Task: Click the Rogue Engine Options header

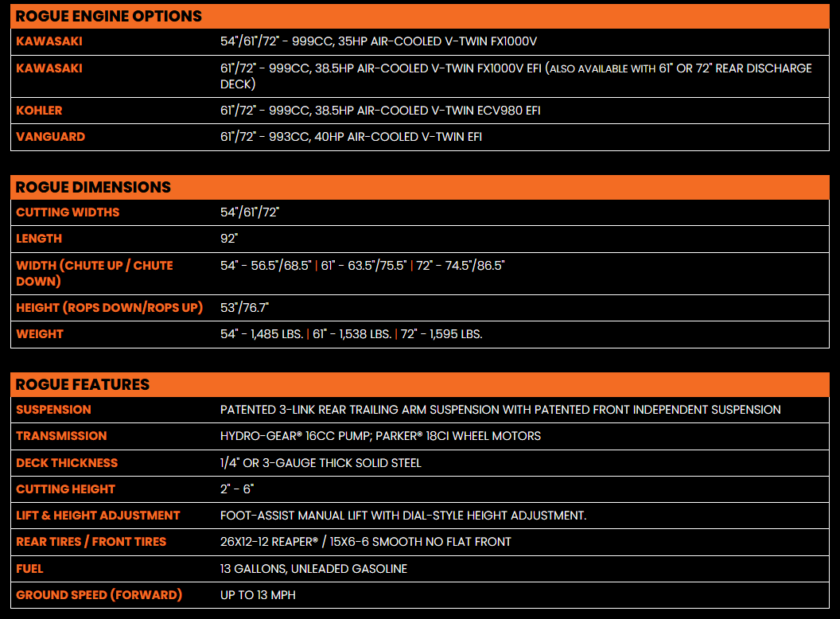Action: pyautogui.click(x=109, y=16)
